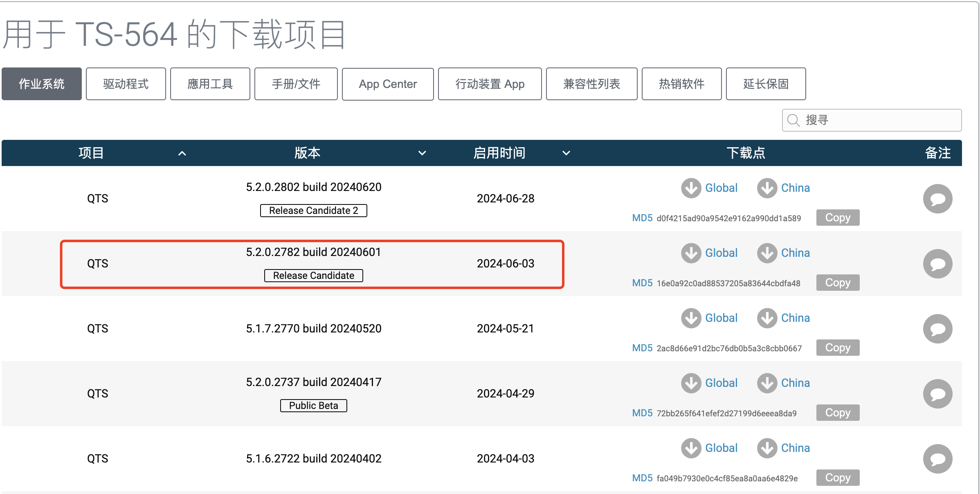
Task: Open remarks bubble for Public Beta row
Action: [937, 394]
